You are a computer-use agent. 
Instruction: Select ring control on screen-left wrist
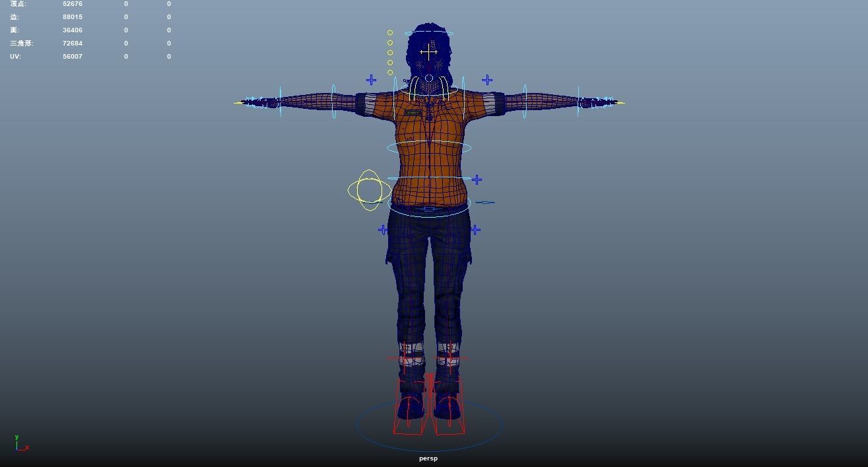coord(280,102)
